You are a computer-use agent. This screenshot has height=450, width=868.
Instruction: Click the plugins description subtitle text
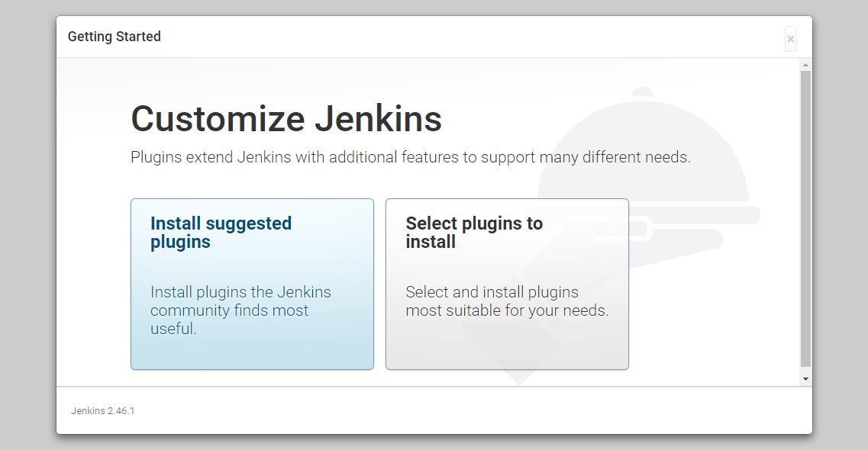point(410,157)
